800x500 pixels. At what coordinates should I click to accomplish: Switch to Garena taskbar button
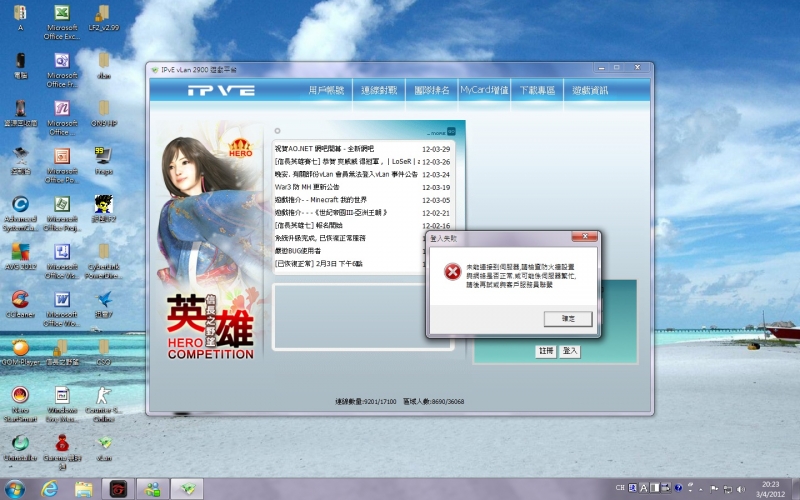[x=118, y=489]
